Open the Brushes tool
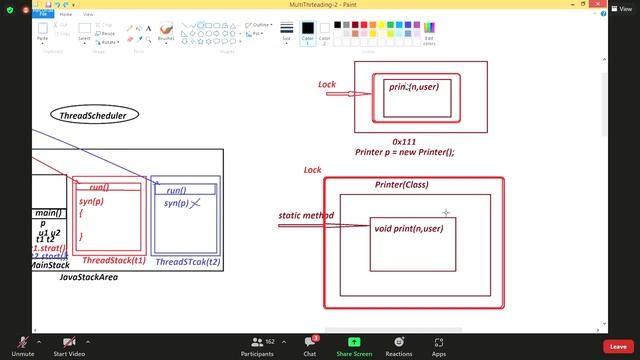640x360 pixels. (166, 32)
